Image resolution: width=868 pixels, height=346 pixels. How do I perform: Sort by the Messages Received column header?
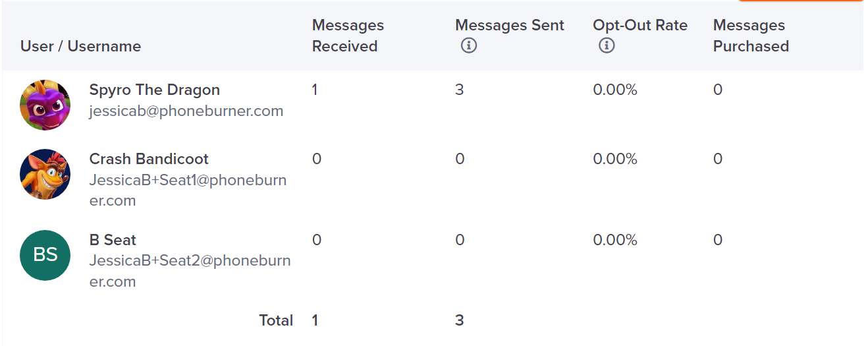(x=348, y=36)
